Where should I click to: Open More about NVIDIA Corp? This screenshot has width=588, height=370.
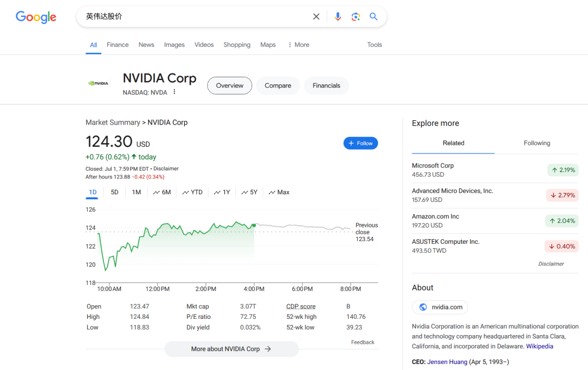(x=231, y=349)
